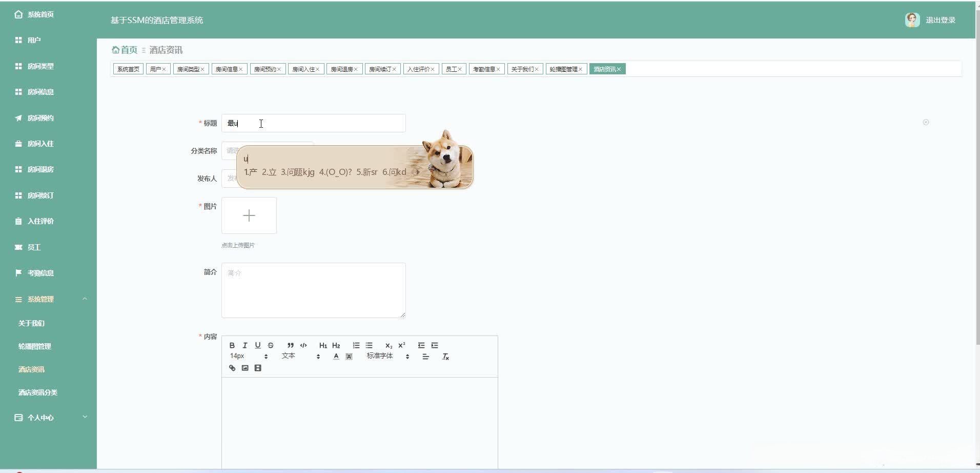The width and height of the screenshot is (980, 473).
Task: Toggle strikethrough in the editor toolbar
Action: coord(271,345)
